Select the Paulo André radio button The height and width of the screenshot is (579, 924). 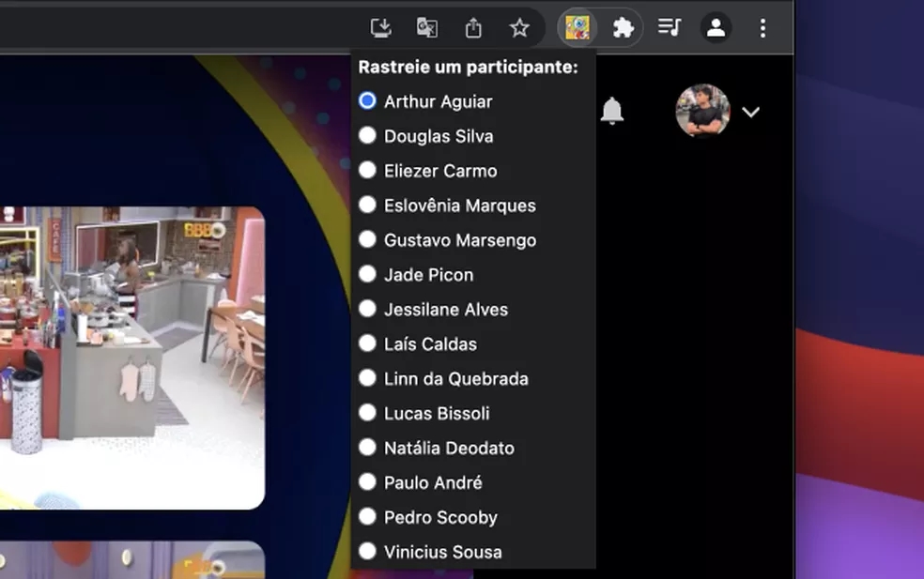[x=367, y=481]
